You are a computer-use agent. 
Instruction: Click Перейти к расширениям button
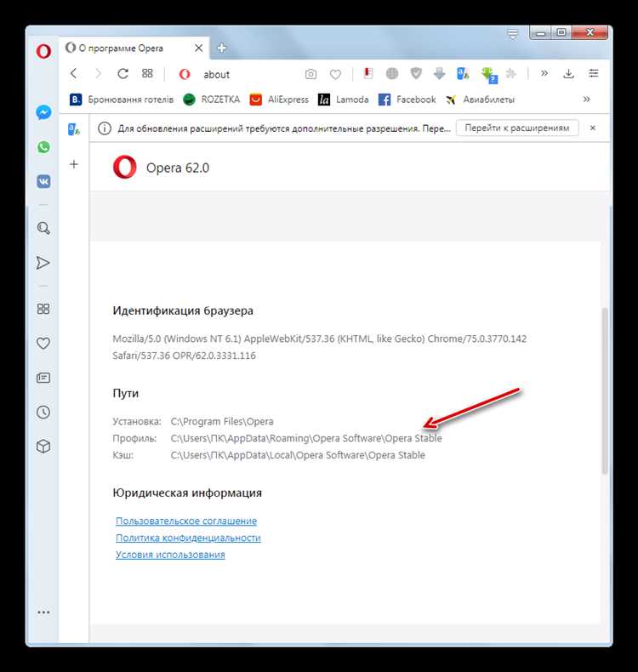pos(517,128)
